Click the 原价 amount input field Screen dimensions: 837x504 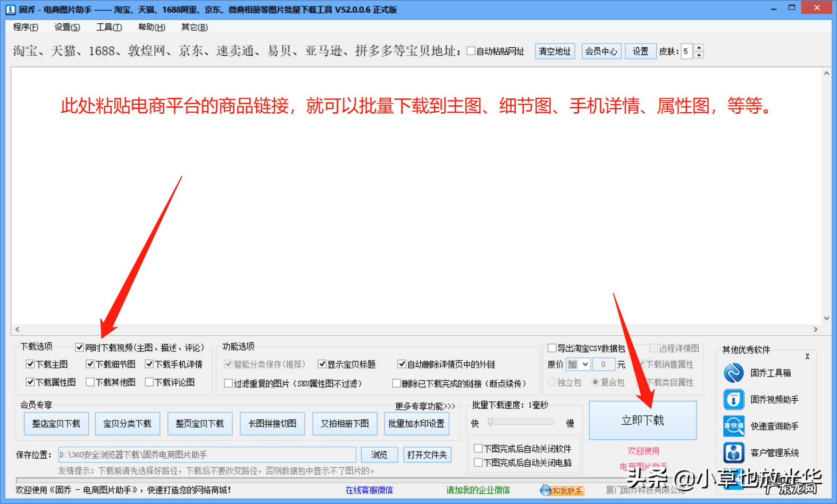pos(604,364)
